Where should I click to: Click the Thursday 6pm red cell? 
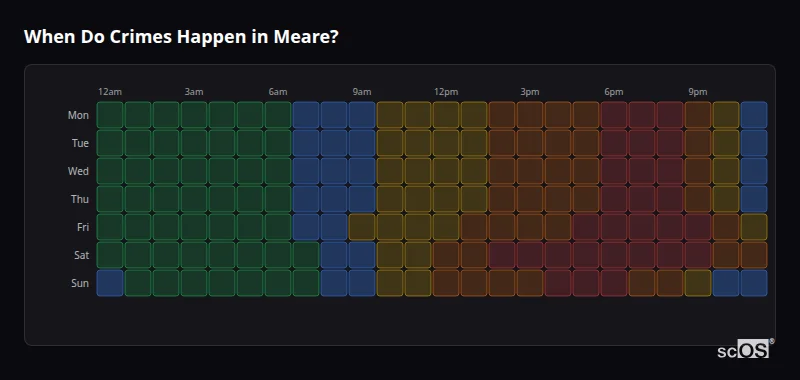(614, 199)
